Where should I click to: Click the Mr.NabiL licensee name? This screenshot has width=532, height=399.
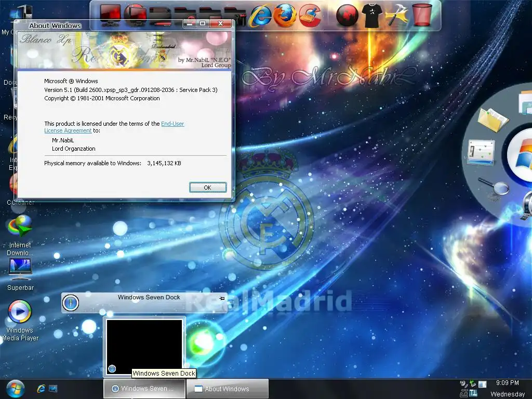click(63, 140)
